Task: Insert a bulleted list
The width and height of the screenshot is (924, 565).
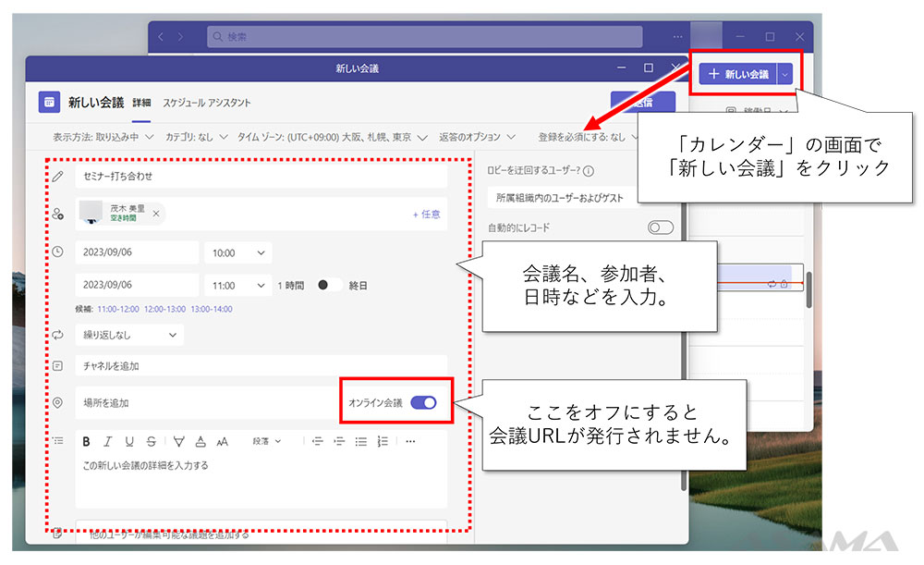Action: click(361, 442)
